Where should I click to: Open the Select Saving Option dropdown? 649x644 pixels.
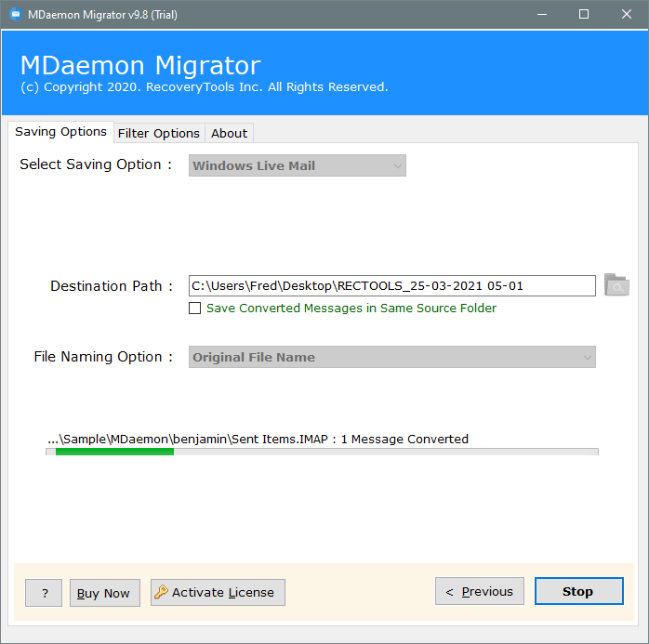[298, 165]
